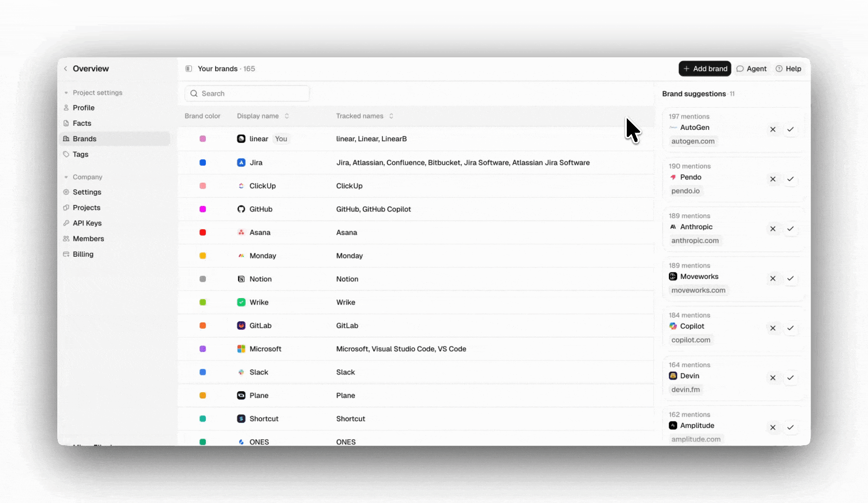This screenshot has width=868, height=503.
Task: Change the Asana brand color swatch
Action: [x=203, y=232]
